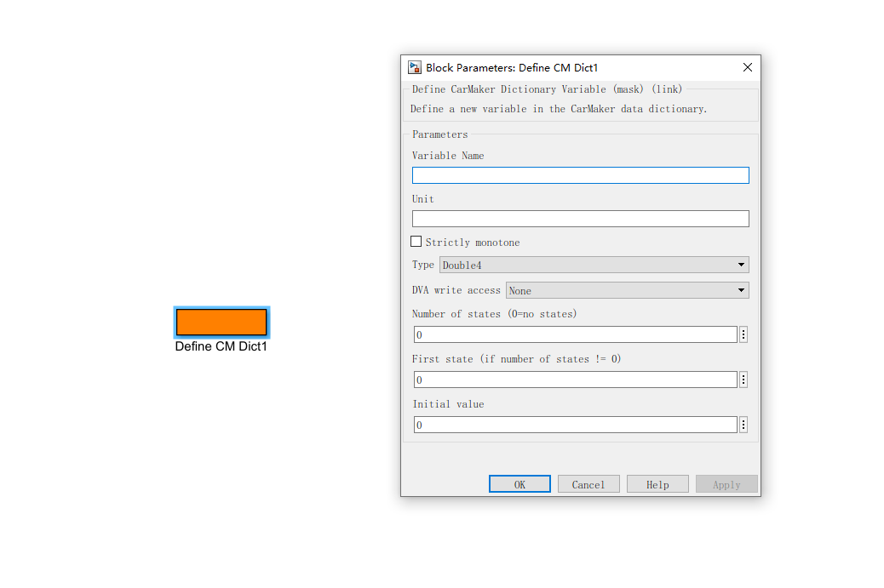
Task: Enable the Strictly monotone checkbox
Action: 416,242
